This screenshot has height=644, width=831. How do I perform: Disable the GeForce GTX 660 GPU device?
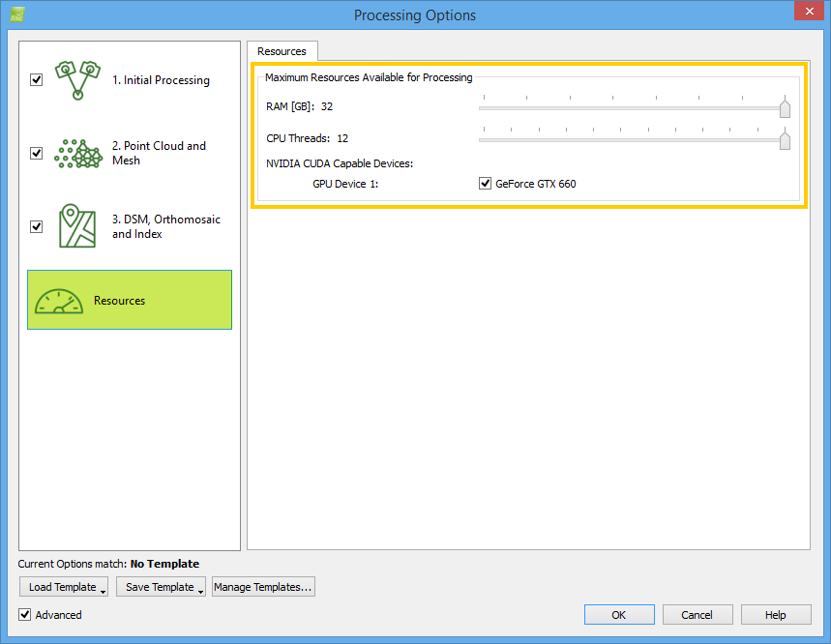pyautogui.click(x=486, y=184)
